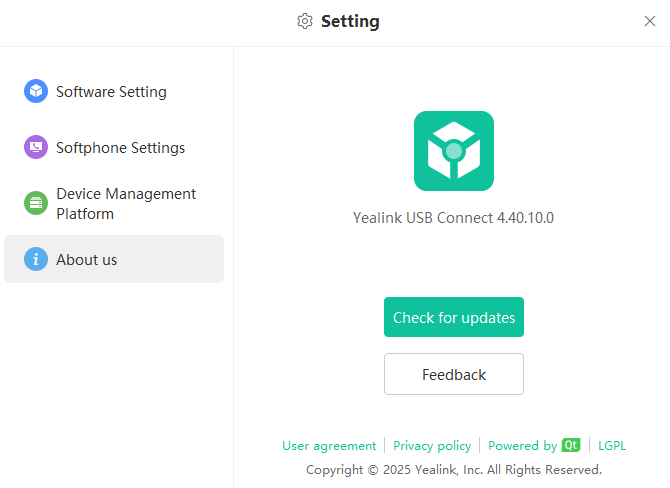The image size is (670, 488).
Task: View the Privacy policy link
Action: coord(432,446)
